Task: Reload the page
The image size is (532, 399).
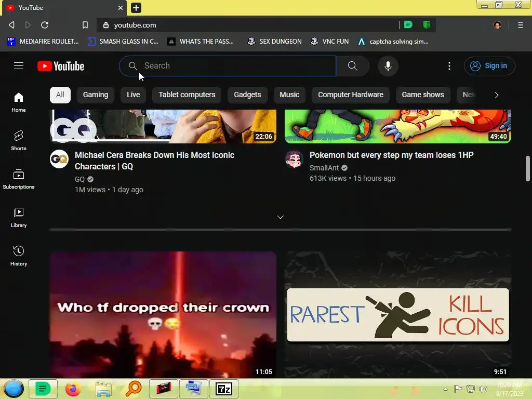Action: point(45,25)
